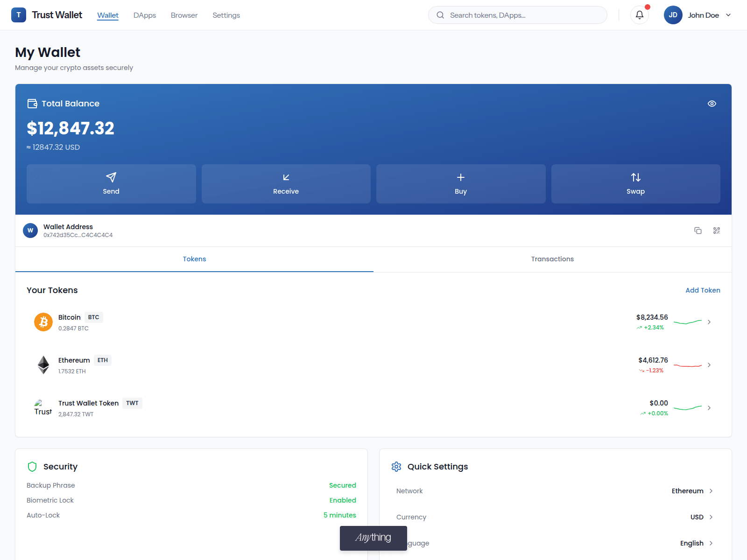
Task: Click the Receive button
Action: click(x=286, y=183)
